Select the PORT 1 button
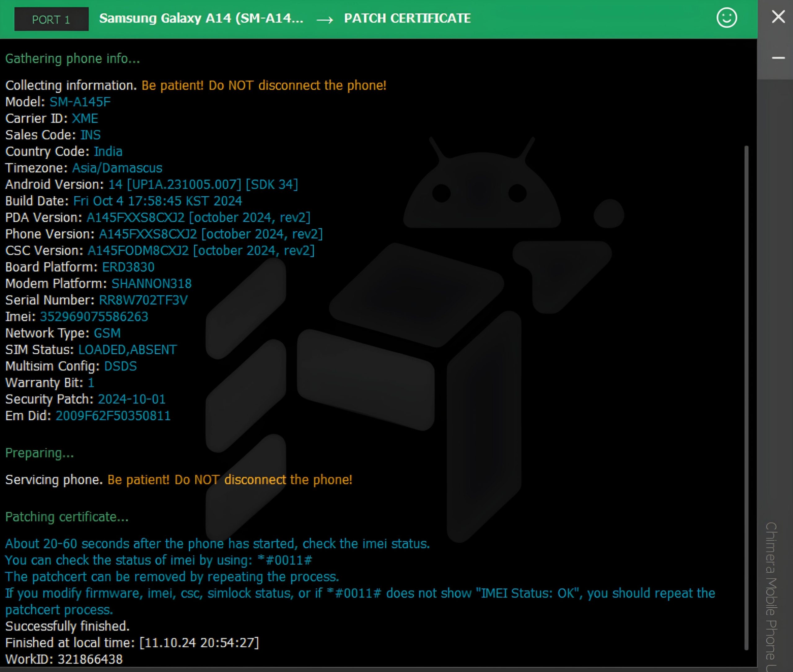 click(51, 19)
